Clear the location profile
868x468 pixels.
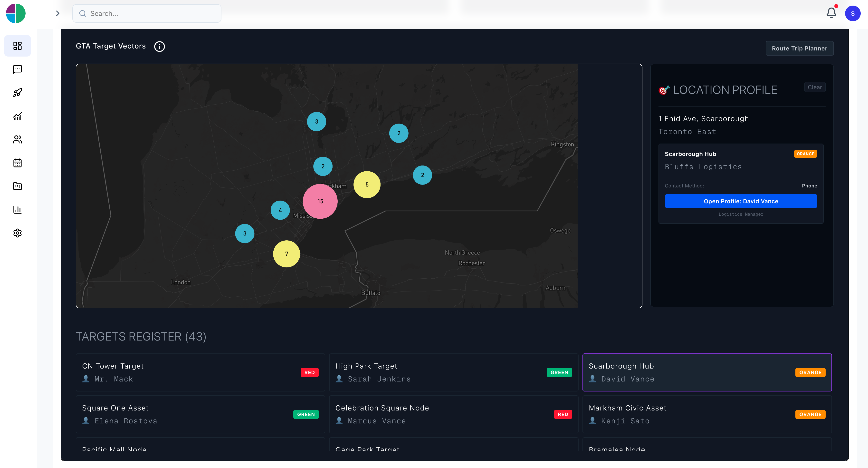coord(814,87)
